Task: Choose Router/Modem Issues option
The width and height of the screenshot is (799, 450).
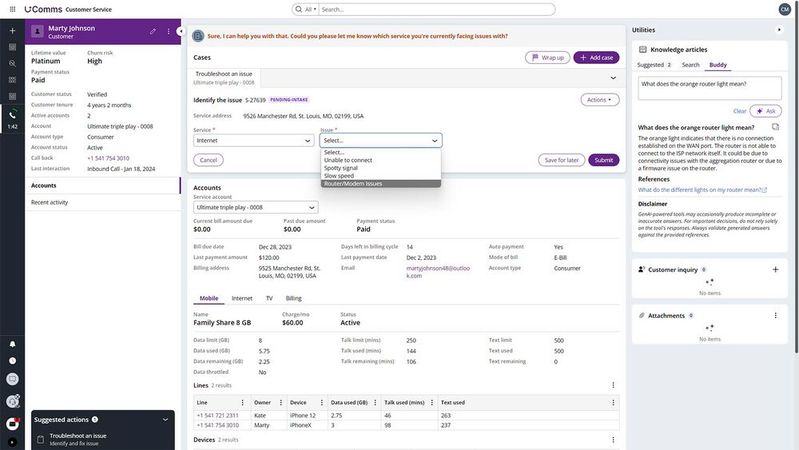Action: coord(380,183)
